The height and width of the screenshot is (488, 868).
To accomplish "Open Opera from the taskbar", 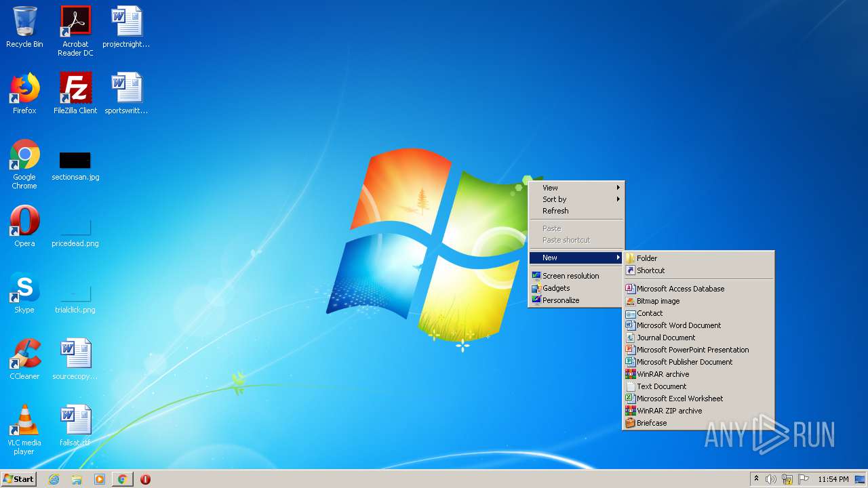I will click(x=145, y=479).
